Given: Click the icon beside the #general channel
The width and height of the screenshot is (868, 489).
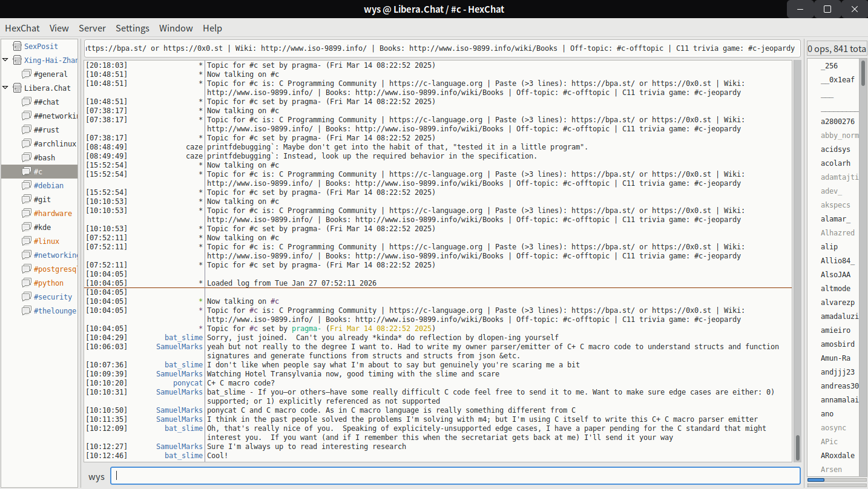Looking at the screenshot, I should click(26, 74).
